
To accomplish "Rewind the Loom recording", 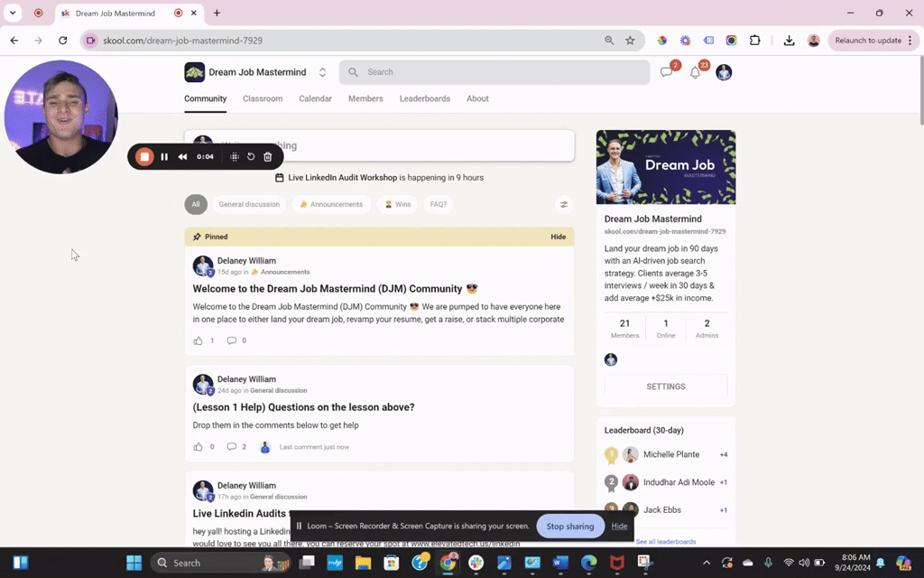I will click(x=182, y=156).
